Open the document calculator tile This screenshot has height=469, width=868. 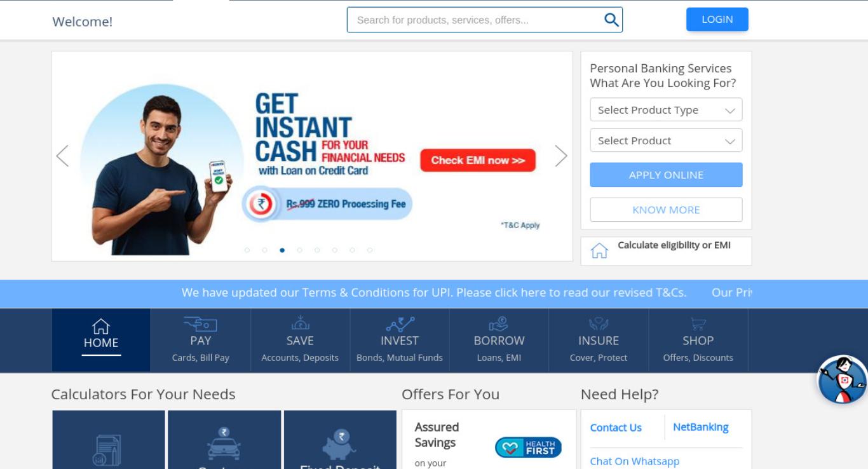click(109, 440)
